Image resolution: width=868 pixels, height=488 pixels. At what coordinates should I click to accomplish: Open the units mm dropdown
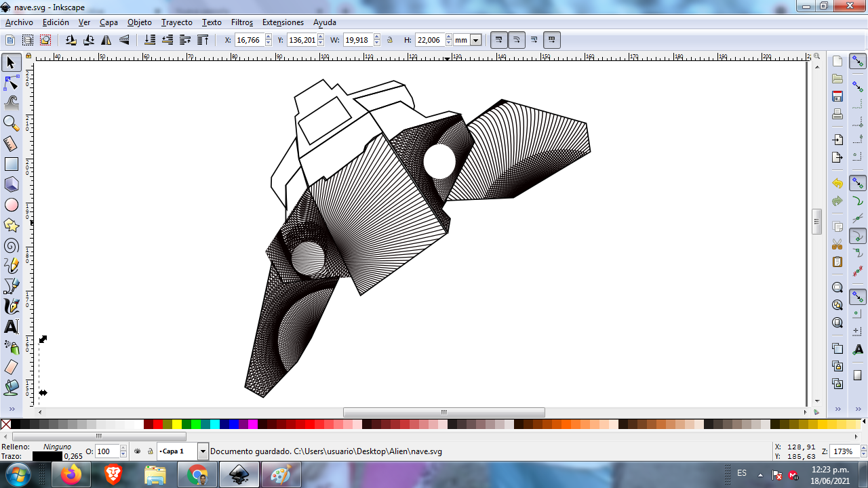(475, 40)
